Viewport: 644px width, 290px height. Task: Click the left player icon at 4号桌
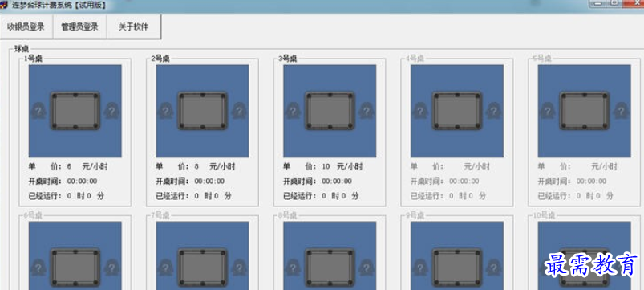[420, 111]
